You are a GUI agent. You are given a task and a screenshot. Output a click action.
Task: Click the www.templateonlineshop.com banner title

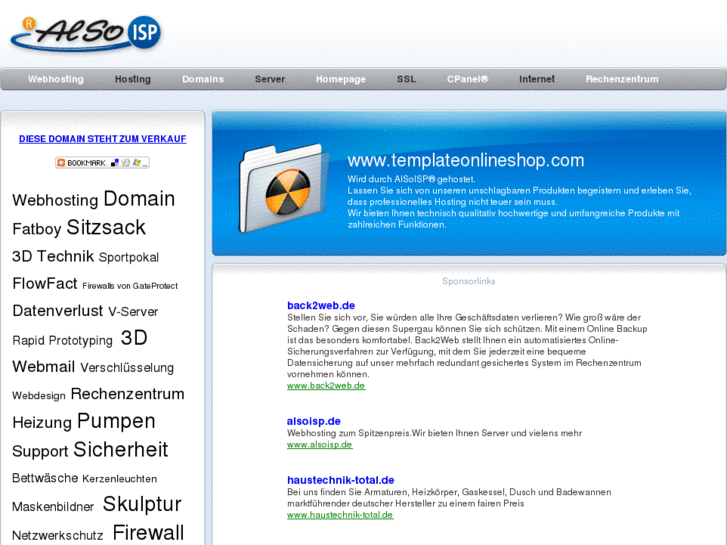465,160
